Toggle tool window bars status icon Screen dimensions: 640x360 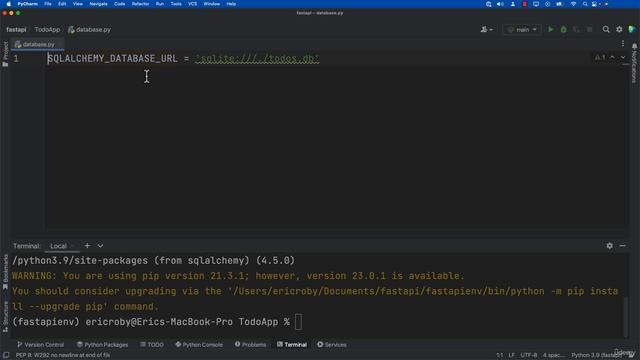(x=6, y=355)
